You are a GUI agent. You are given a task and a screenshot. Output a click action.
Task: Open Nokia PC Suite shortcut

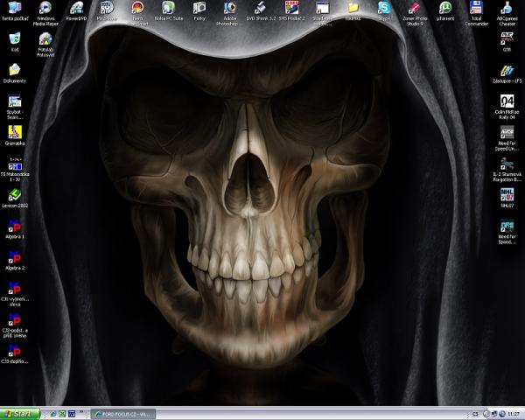click(x=168, y=9)
